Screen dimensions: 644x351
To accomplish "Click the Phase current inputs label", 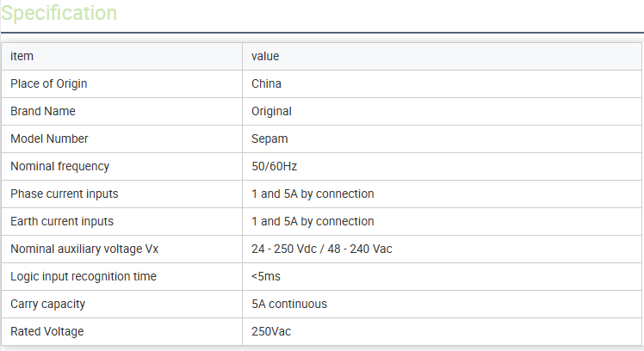I will pos(65,194).
